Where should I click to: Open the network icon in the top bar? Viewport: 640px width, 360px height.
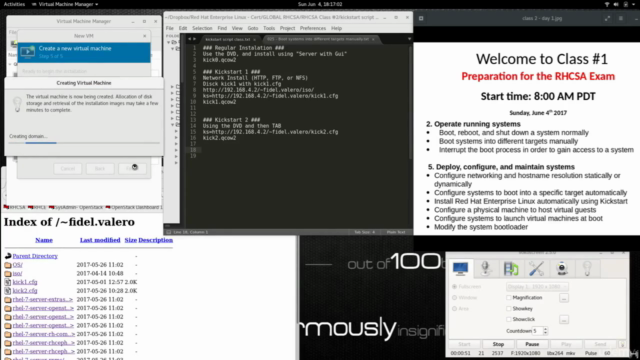(x=607, y=4)
